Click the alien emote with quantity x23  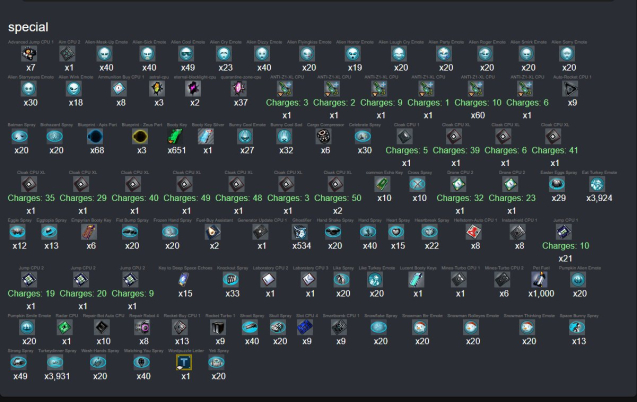point(186,53)
